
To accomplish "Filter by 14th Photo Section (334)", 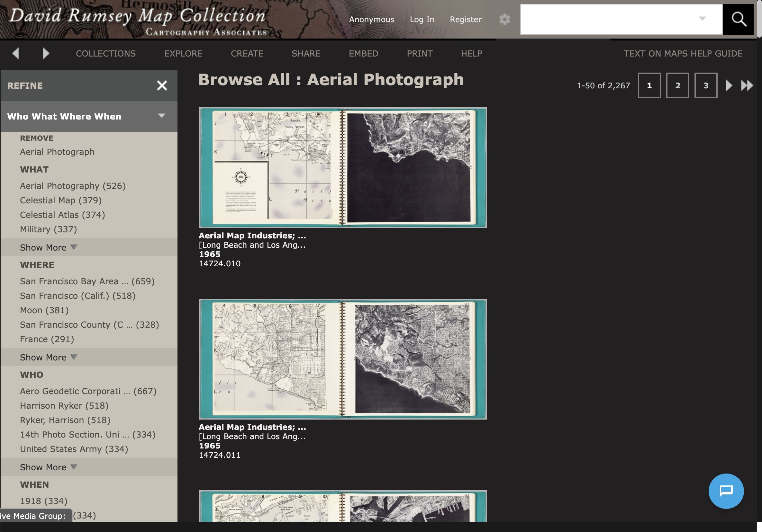I will [88, 434].
